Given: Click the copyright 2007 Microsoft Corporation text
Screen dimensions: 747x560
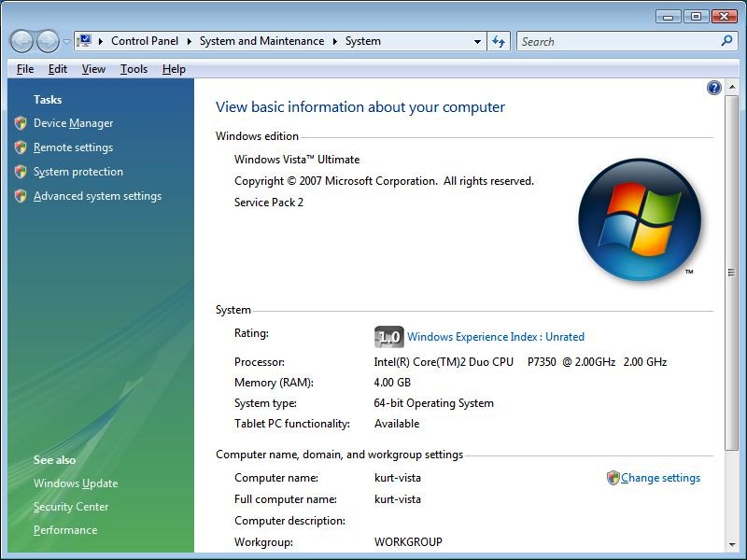Looking at the screenshot, I should (384, 181).
